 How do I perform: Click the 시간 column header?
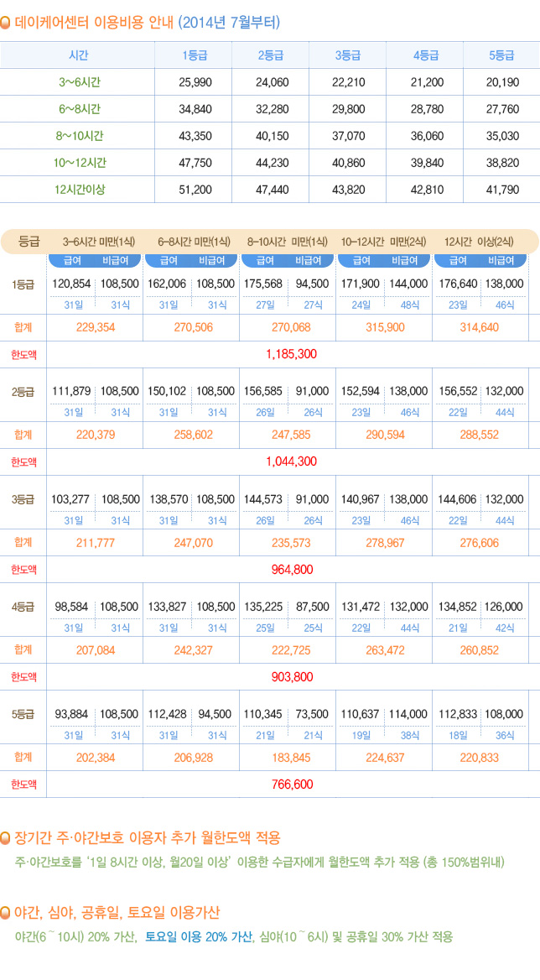[78, 55]
